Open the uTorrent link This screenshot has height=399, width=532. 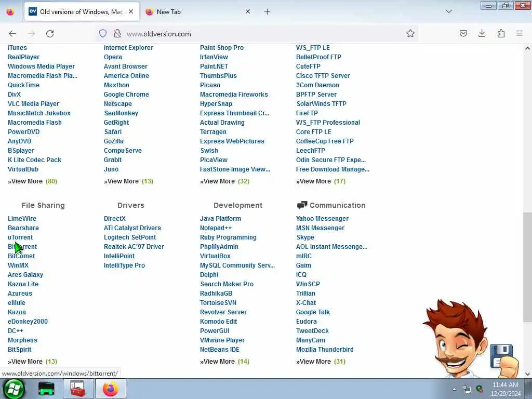[x=20, y=237]
